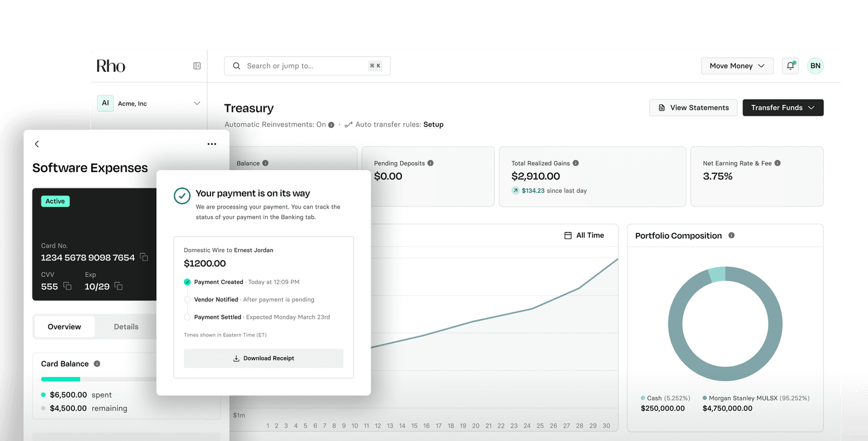Open notifications via the bell icon
Screen dimensions: 868x441
coord(790,66)
